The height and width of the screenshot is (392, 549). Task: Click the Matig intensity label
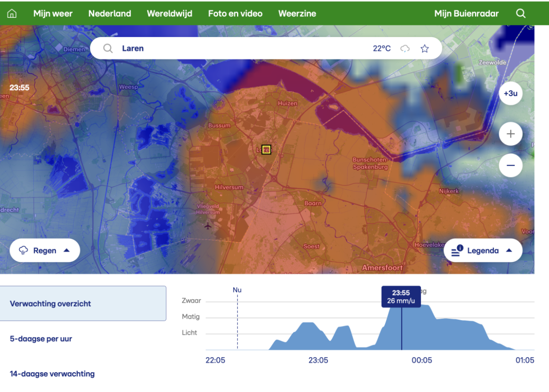[191, 317]
